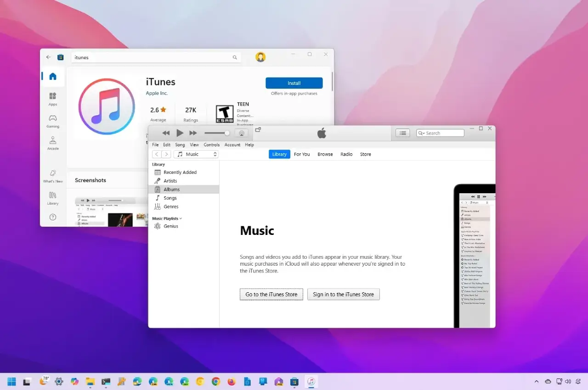Open the Store Library sidebar icon
588x390 pixels.
tap(53, 198)
